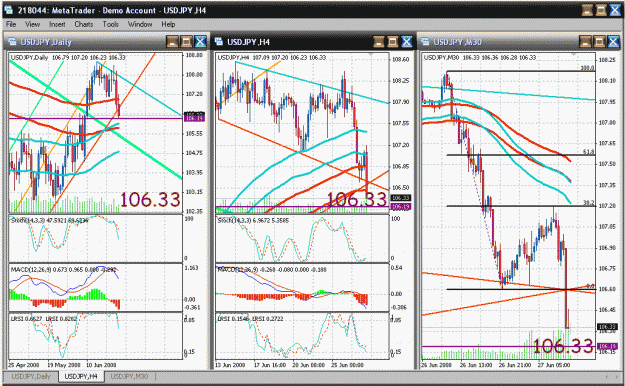This screenshot has height=386, width=625.
Task: Minimize the USDJPY,H4 chart window
Action: (379, 41)
